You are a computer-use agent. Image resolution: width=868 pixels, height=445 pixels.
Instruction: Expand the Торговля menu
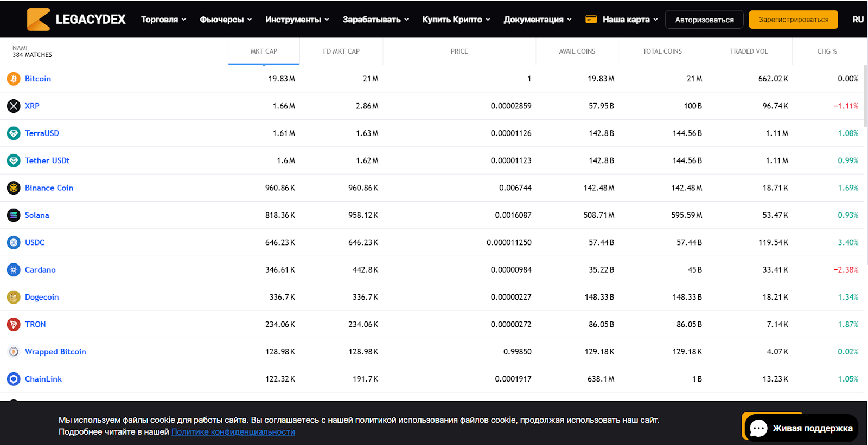(163, 20)
